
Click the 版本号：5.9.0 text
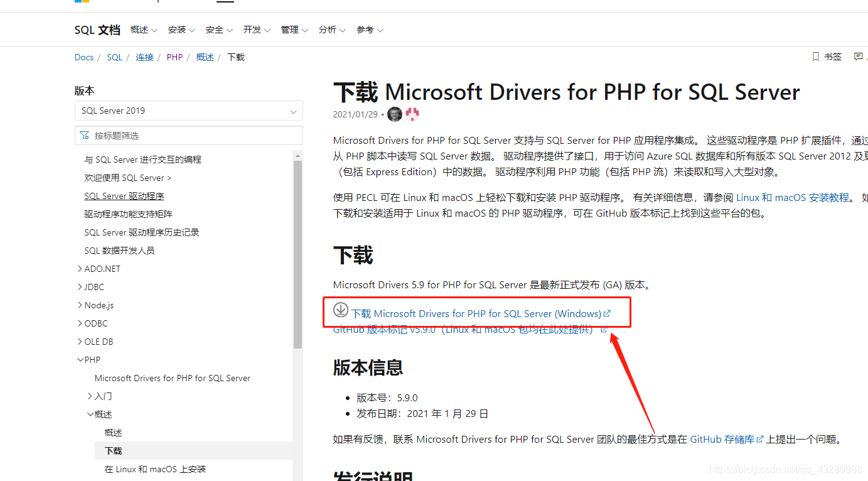coord(387,397)
